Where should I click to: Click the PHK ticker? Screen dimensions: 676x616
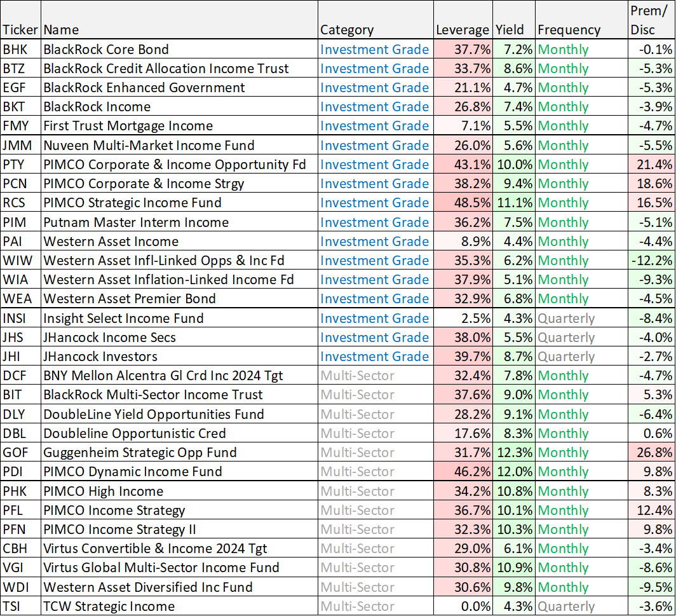20,491
